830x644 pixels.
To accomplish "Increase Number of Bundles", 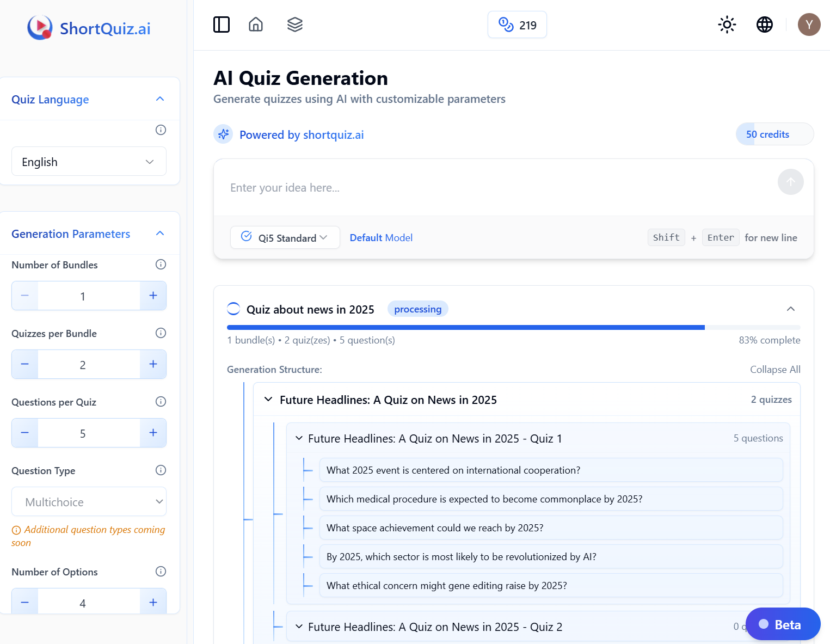I will 153,296.
